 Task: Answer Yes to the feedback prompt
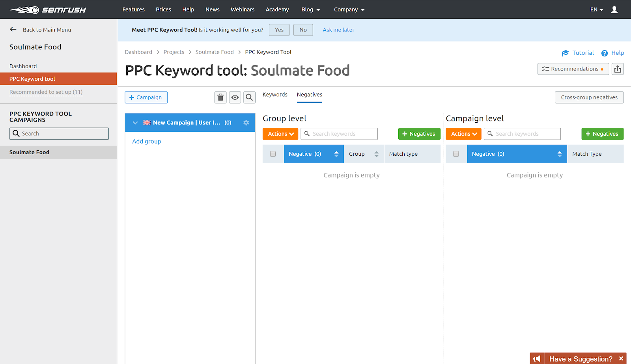(279, 30)
